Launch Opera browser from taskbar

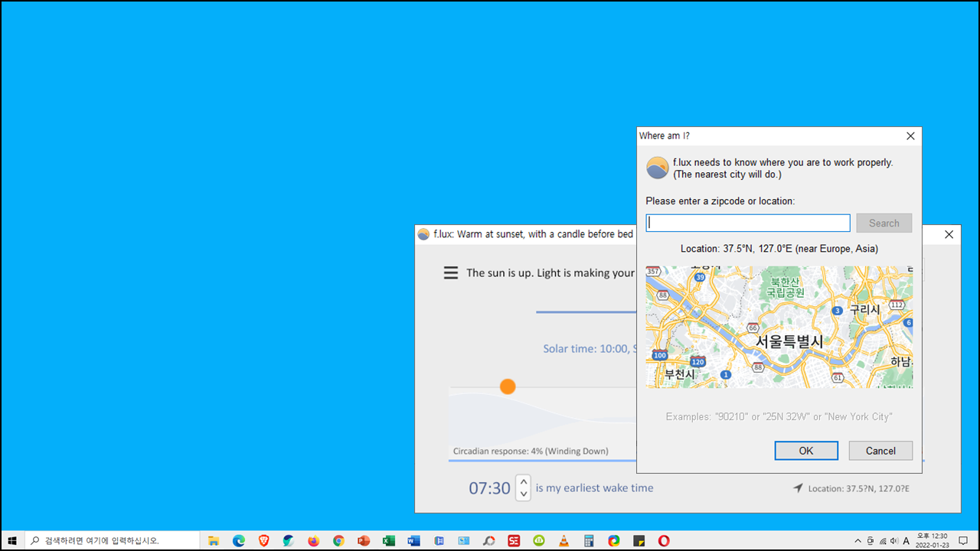click(664, 540)
